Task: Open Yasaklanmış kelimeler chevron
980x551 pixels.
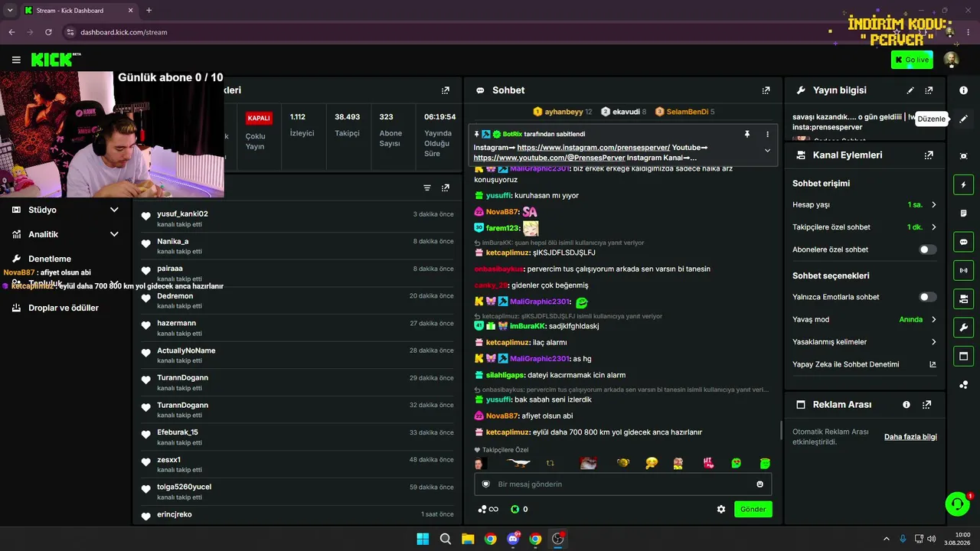Action: tap(933, 342)
